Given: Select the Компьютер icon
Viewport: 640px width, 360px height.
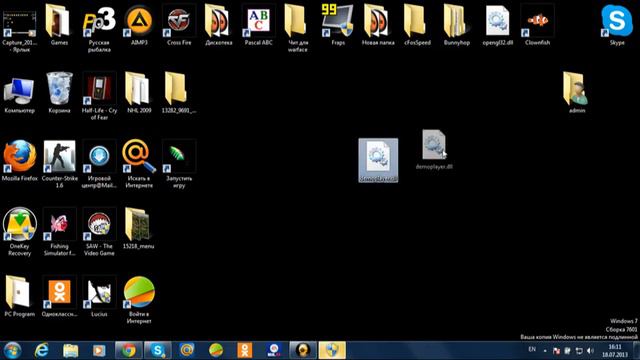Looking at the screenshot, I should [19, 94].
